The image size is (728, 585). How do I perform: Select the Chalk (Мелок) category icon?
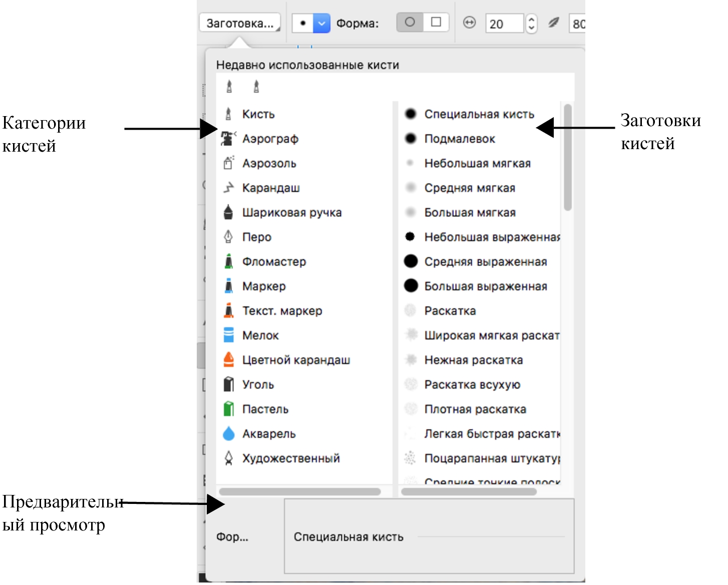point(228,335)
